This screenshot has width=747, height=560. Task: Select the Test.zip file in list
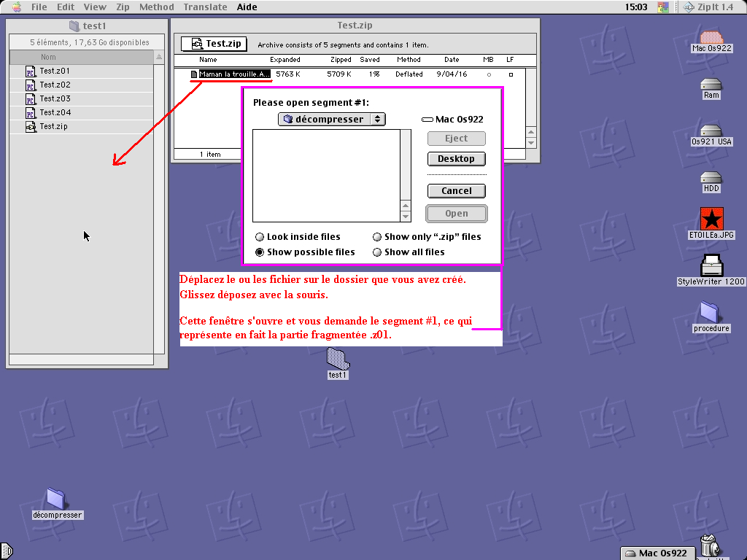pyautogui.click(x=55, y=127)
